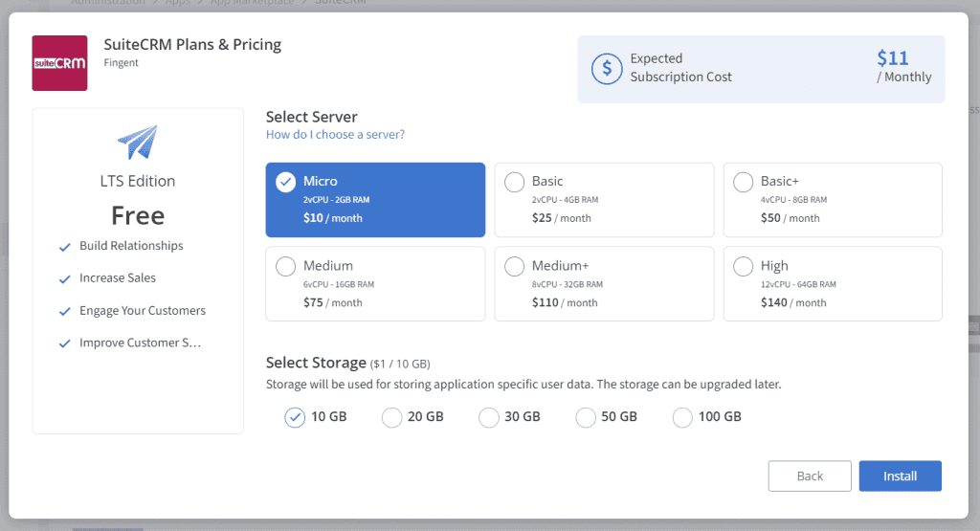Click the '$10 / month' Micro price
This screenshot has height=531, width=980.
pyautogui.click(x=332, y=218)
